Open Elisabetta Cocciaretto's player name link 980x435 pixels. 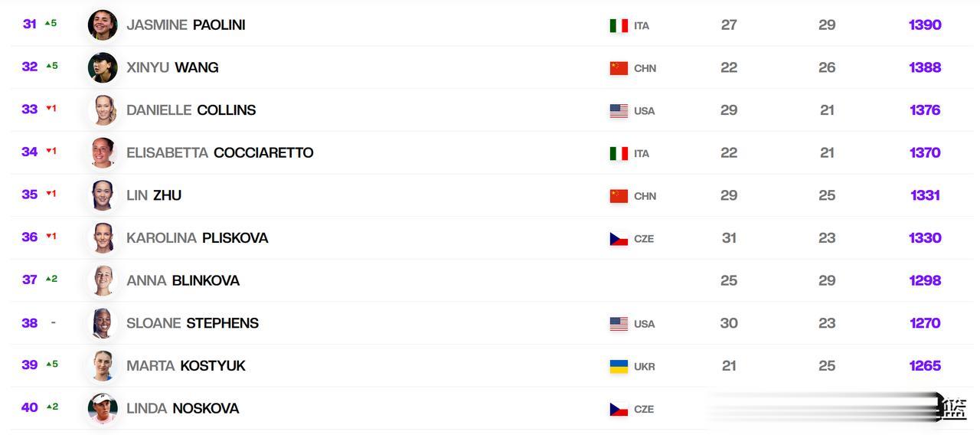[x=220, y=152]
